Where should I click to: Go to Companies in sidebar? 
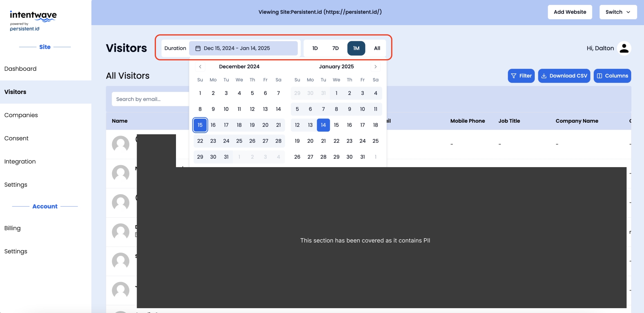click(21, 115)
